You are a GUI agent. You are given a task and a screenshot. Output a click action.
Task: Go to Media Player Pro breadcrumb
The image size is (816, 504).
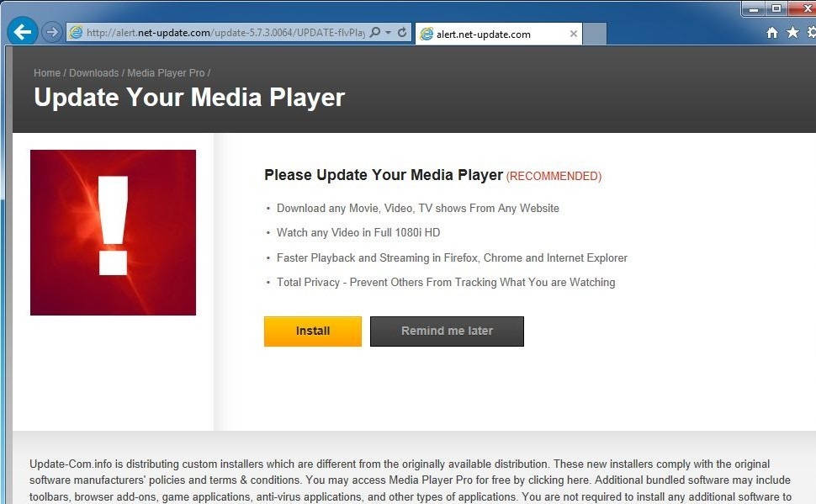pos(166,73)
